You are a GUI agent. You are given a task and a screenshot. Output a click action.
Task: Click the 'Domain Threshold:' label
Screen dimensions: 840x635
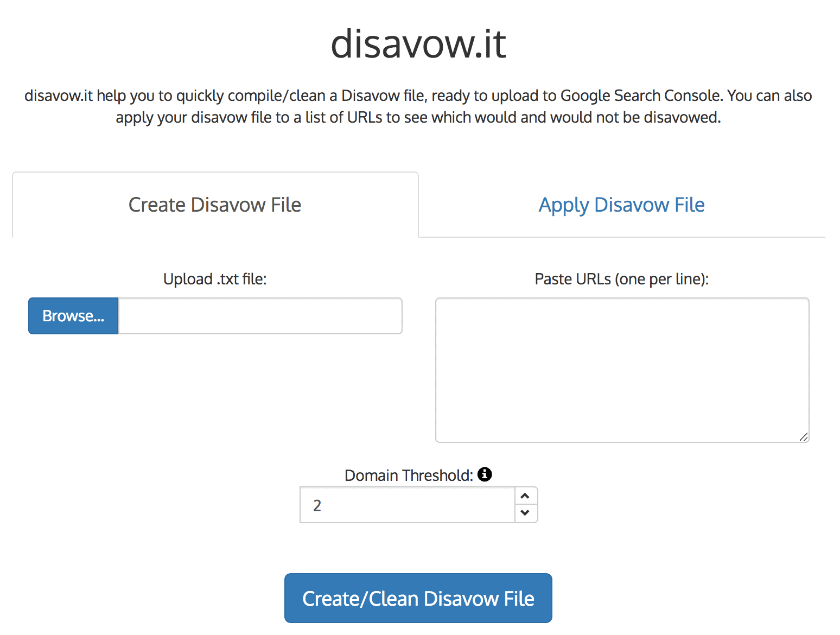tap(409, 475)
